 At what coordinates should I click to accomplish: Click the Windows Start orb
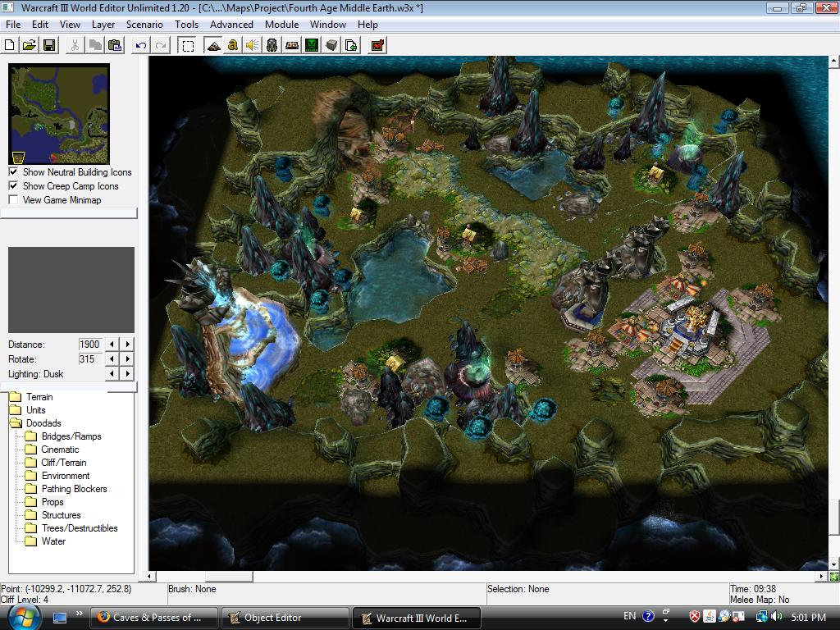[24, 618]
